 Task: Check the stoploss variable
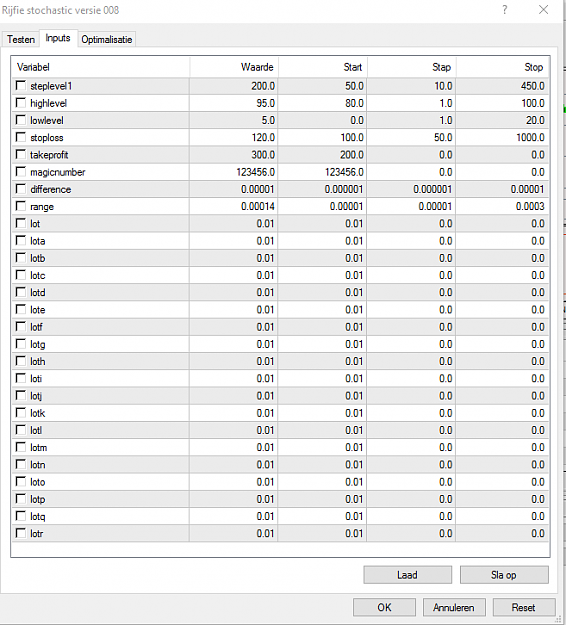pyautogui.click(x=21, y=137)
